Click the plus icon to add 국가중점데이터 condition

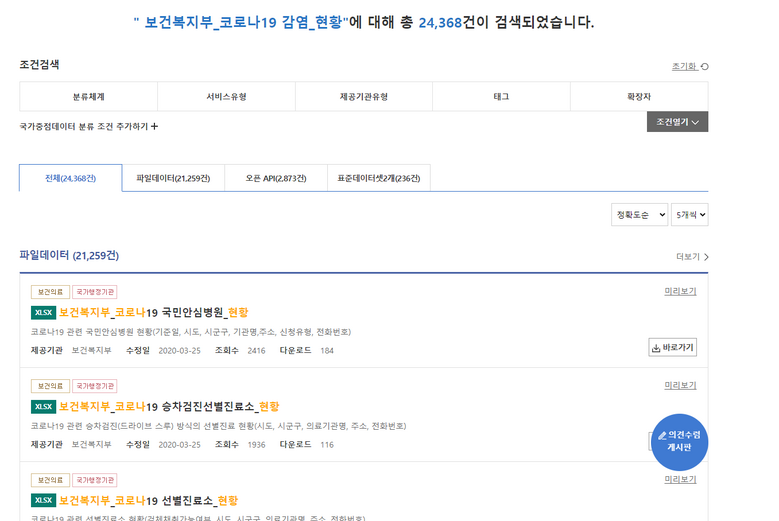(x=154, y=127)
